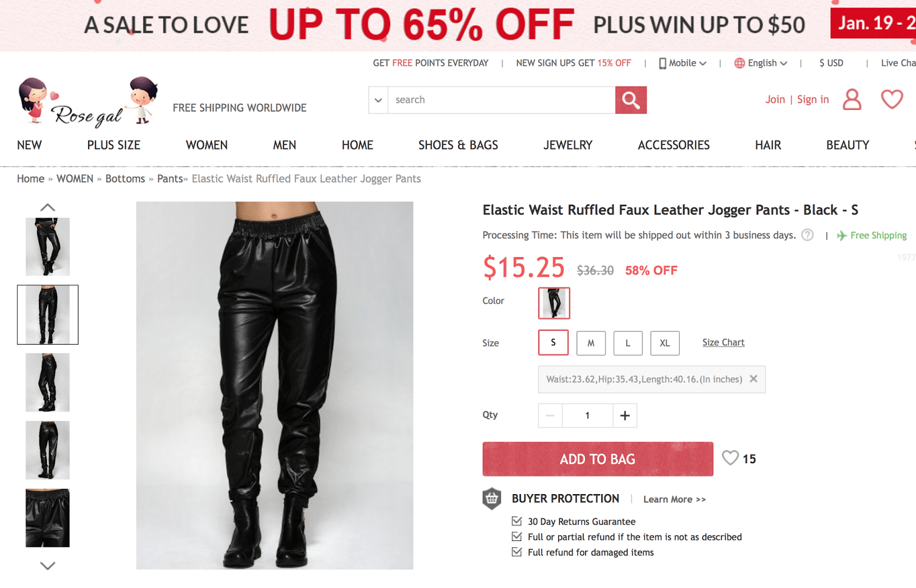Click the processing time help question icon
The image size is (916, 588).
(x=807, y=235)
